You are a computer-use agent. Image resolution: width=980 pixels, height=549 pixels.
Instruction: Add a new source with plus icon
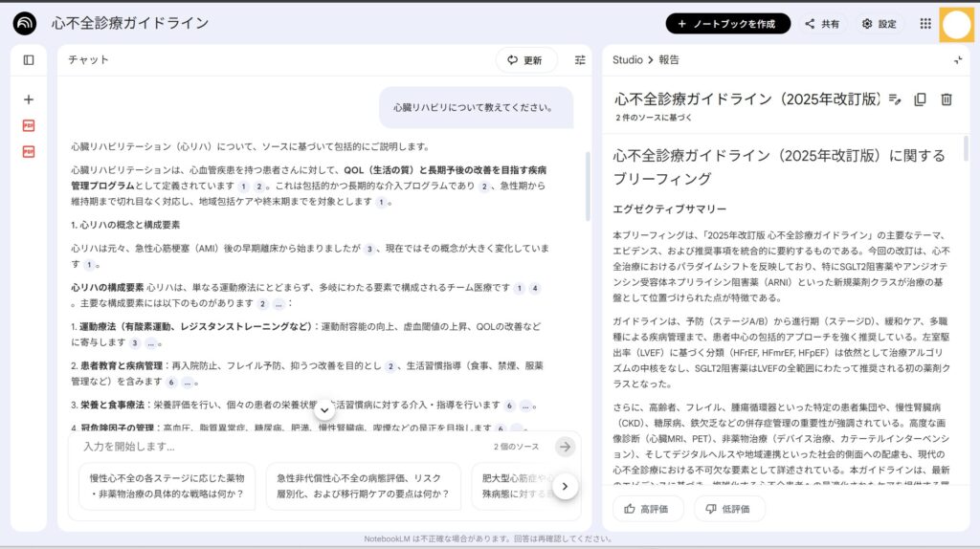(29, 99)
